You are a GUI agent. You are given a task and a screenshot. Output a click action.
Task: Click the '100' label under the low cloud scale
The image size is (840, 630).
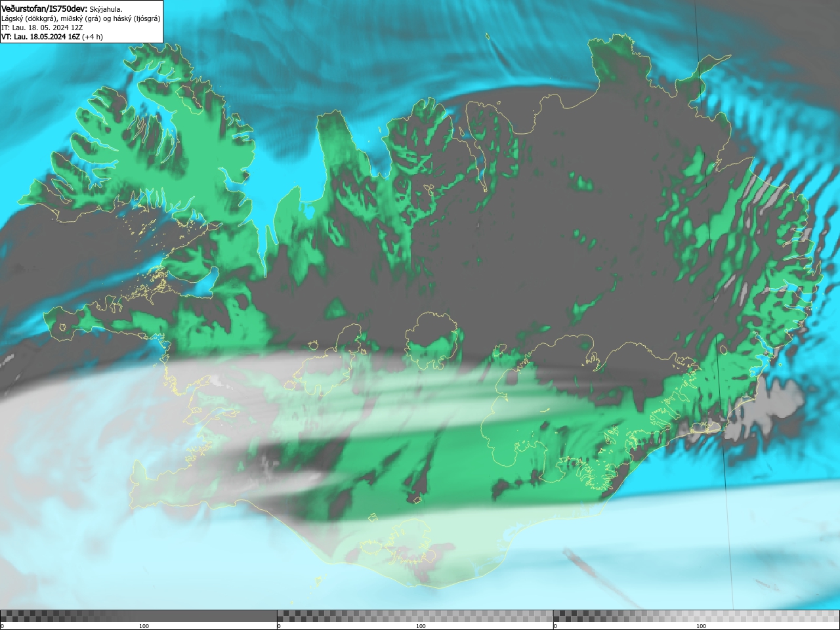pyautogui.click(x=144, y=626)
